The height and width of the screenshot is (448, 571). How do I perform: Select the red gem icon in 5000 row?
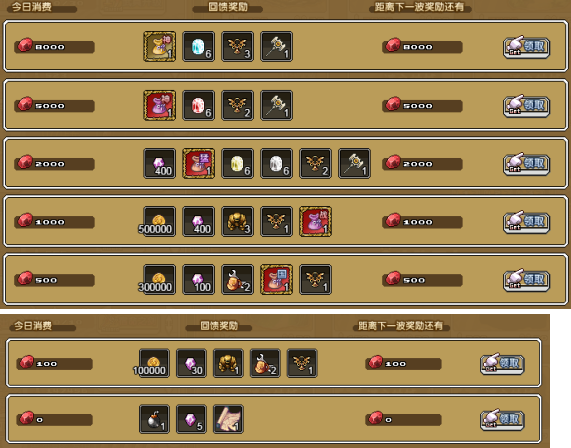point(198,105)
